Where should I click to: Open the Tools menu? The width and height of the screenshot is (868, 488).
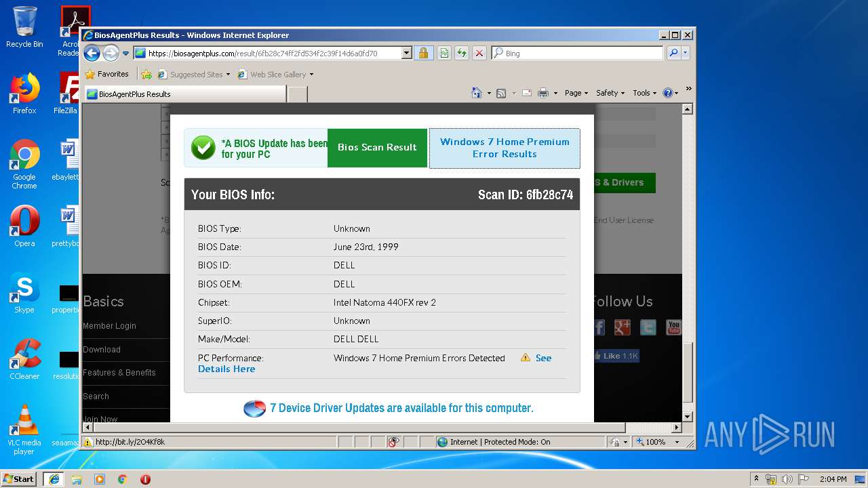[644, 93]
